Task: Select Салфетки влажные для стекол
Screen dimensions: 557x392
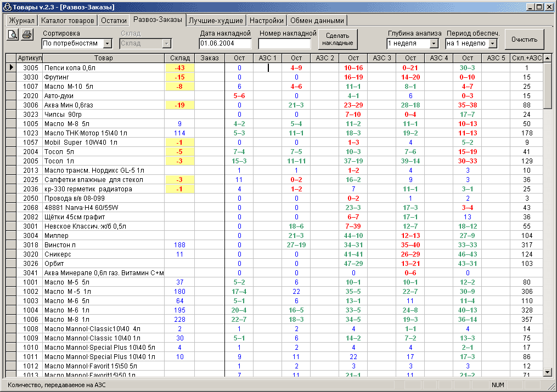Action: [x=93, y=179]
